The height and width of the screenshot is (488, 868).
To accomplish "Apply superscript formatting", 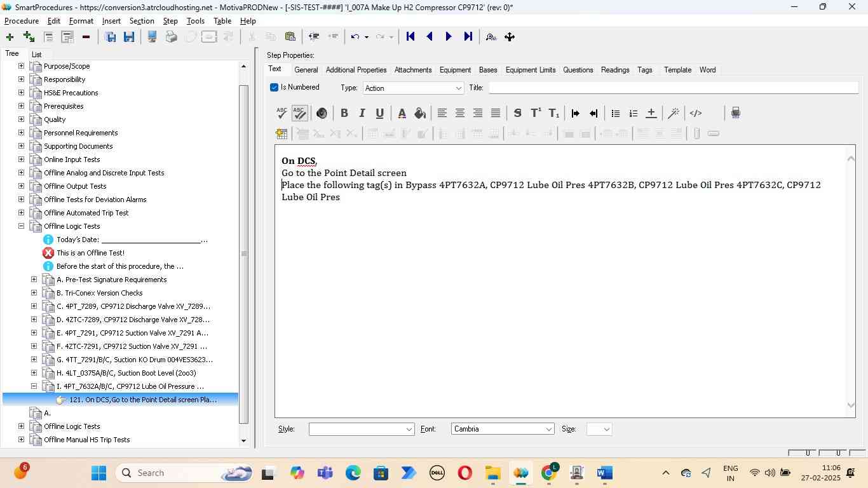I will [x=536, y=113].
